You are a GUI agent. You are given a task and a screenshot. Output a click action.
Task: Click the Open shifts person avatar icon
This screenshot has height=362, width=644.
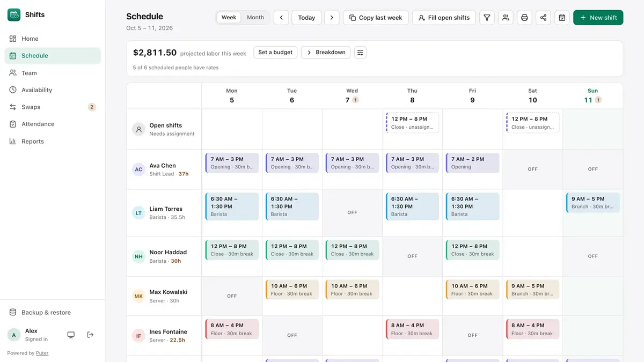(139, 129)
